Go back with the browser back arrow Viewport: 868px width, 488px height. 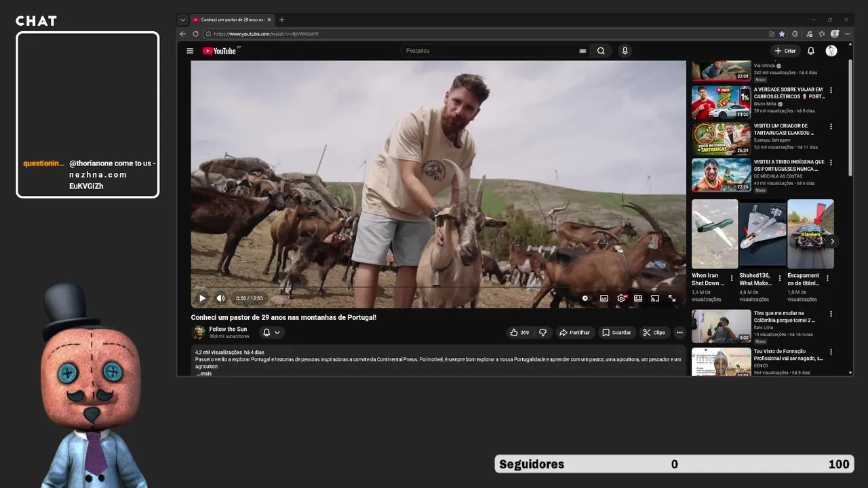[x=182, y=34]
